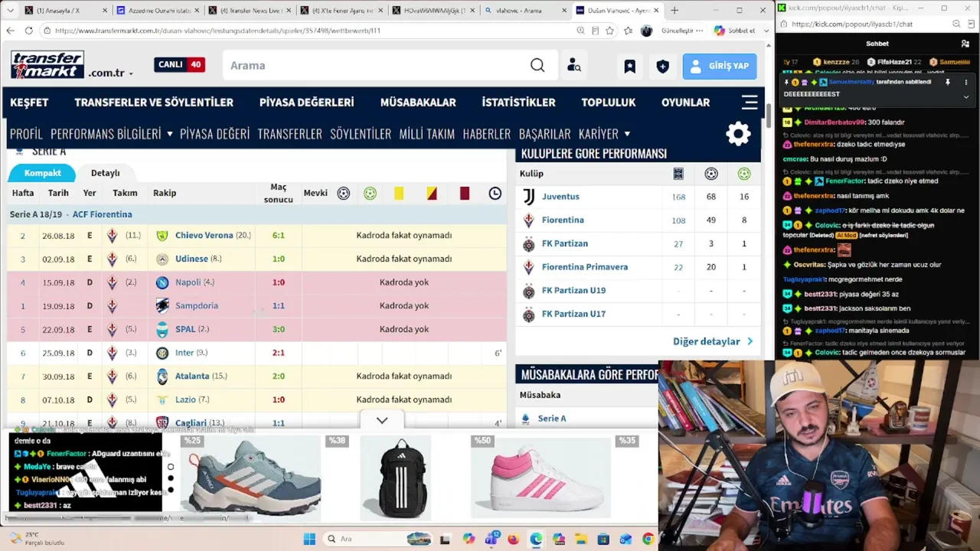This screenshot has height=551, width=980.
Task: Expand the table with the down chevron
Action: point(382,420)
